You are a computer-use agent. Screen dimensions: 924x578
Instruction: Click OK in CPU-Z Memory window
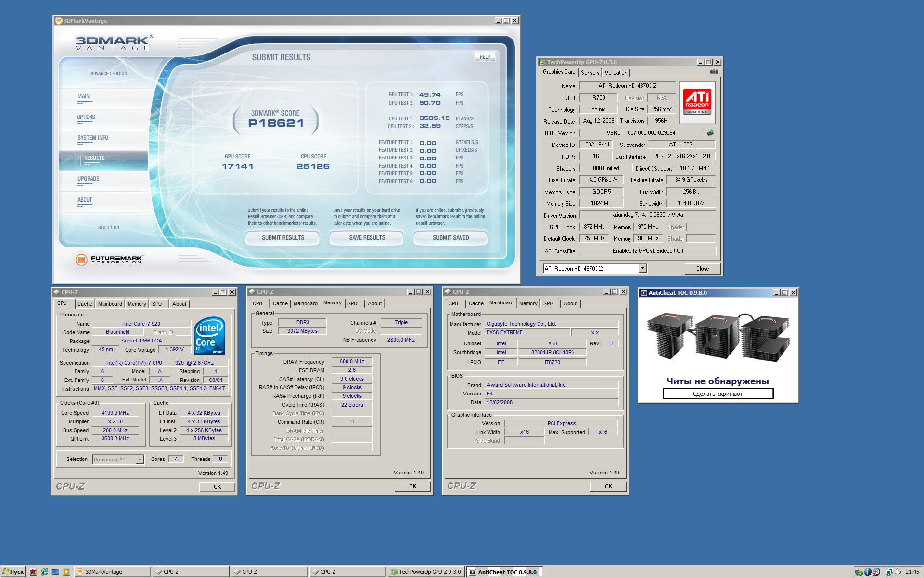[412, 486]
